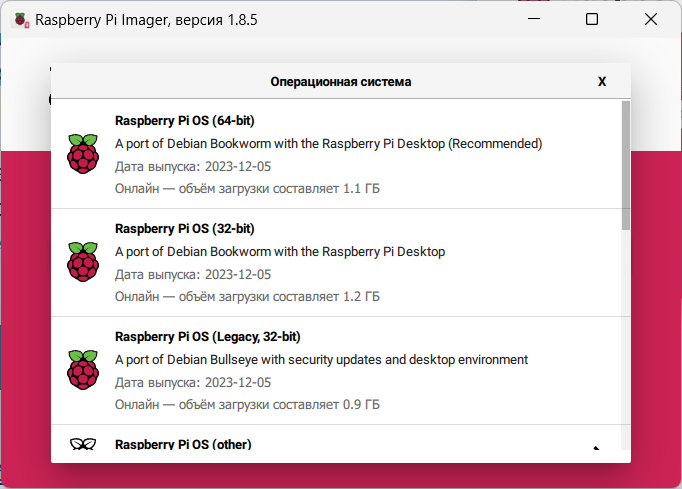Click the outline raspberry icon for Raspberry Pi OS (other)

coord(83,444)
